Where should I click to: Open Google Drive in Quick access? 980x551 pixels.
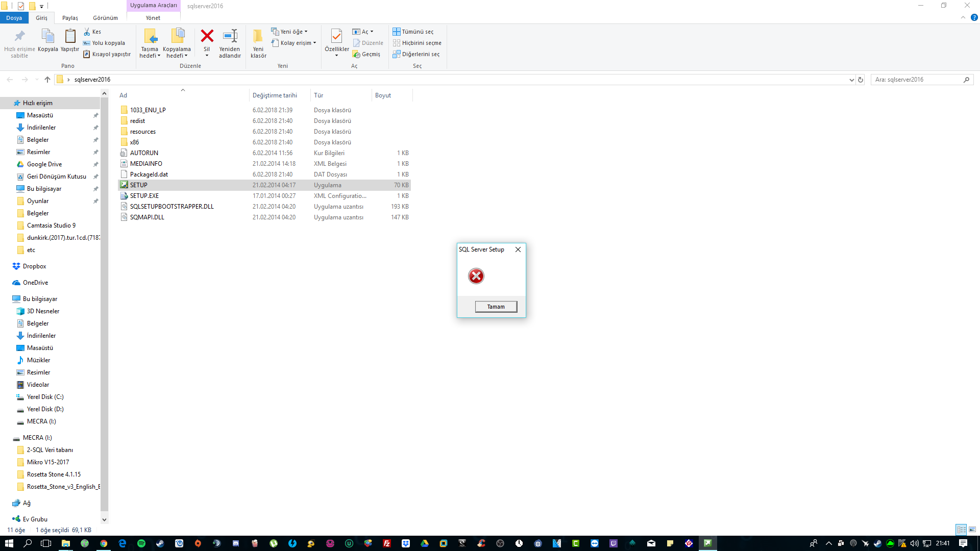click(44, 164)
